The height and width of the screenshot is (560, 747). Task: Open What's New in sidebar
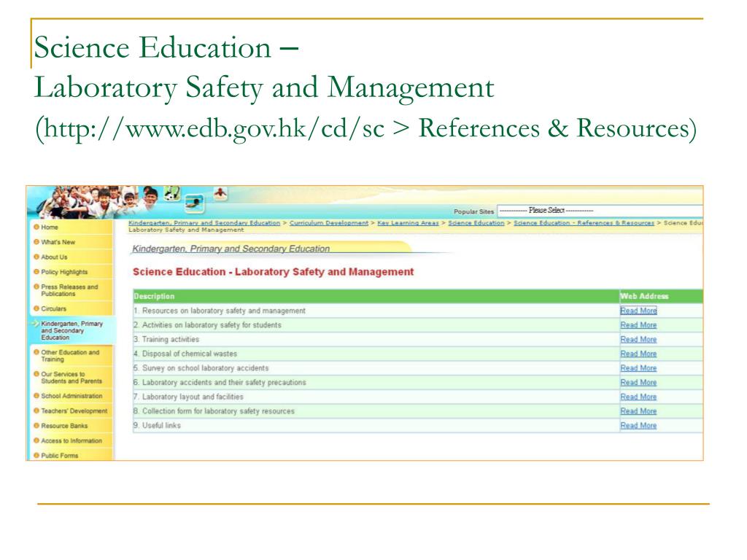(x=58, y=242)
